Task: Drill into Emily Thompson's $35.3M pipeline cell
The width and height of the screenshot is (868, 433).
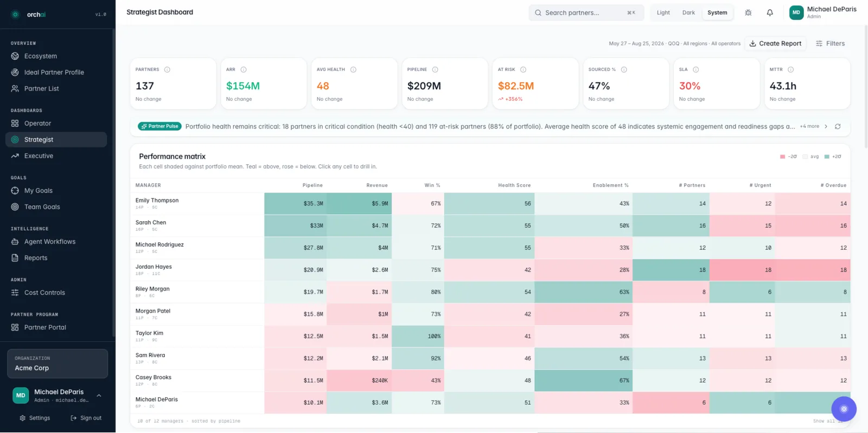Action: tap(296, 204)
